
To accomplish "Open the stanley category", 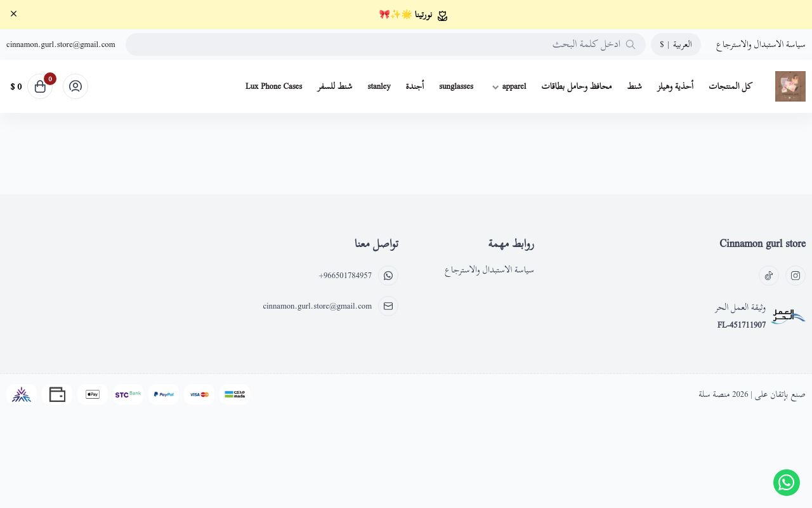I will (379, 86).
